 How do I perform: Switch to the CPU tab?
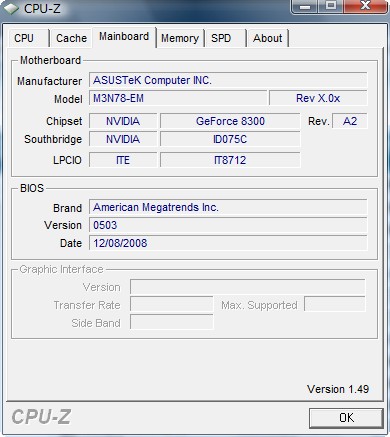point(29,38)
